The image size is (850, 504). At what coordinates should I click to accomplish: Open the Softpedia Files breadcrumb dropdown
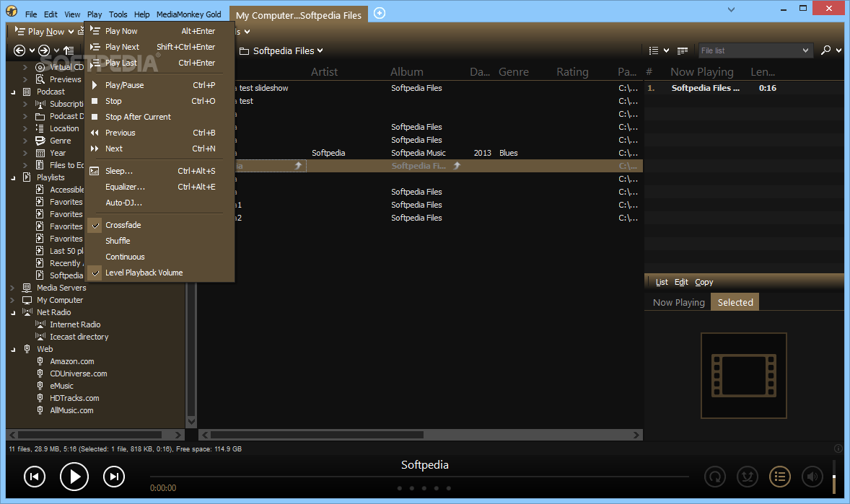(320, 50)
